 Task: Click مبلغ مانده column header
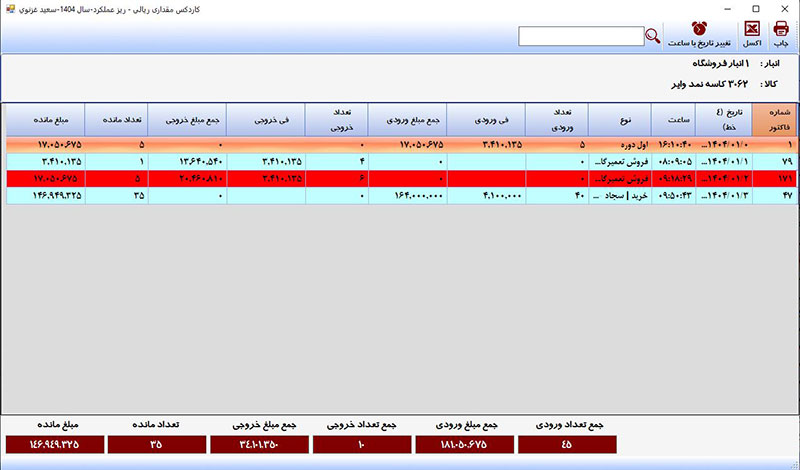pos(46,119)
